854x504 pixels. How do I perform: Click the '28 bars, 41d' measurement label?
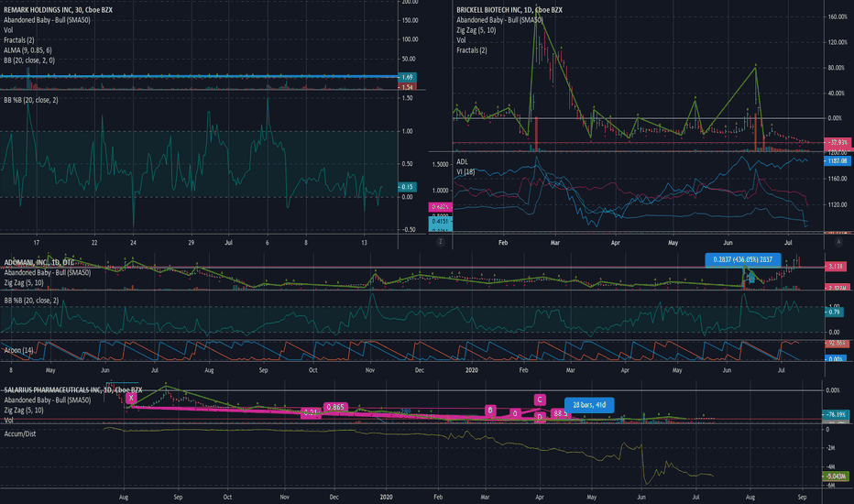pyautogui.click(x=589, y=405)
